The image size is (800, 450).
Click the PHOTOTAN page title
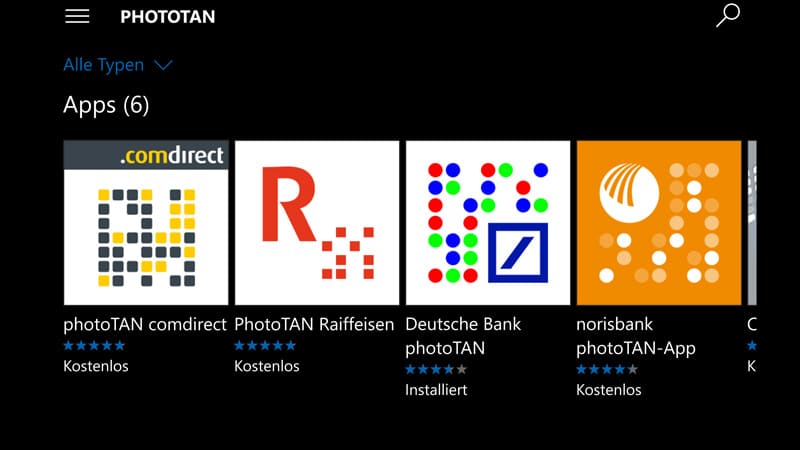pos(168,17)
